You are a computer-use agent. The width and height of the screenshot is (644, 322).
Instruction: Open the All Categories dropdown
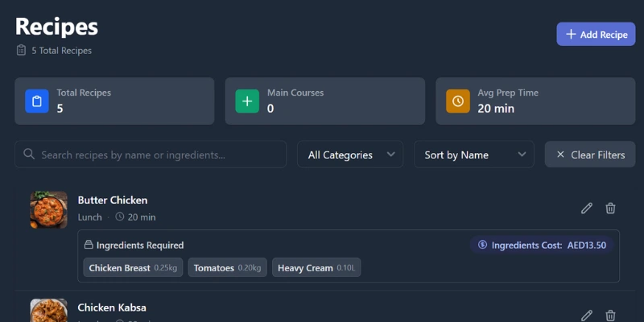click(350, 155)
